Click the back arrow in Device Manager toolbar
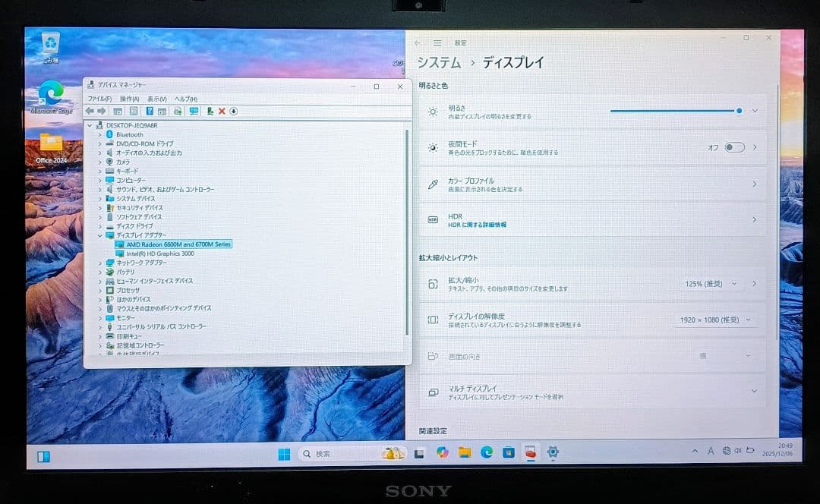 (89, 112)
